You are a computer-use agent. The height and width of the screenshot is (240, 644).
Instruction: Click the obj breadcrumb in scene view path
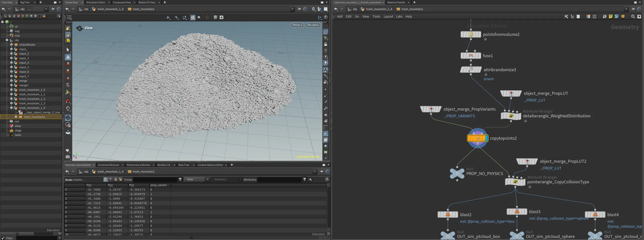86,9
